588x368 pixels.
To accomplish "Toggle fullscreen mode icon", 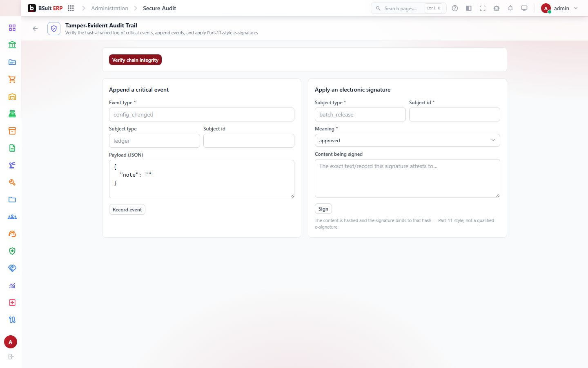I will click(x=483, y=8).
